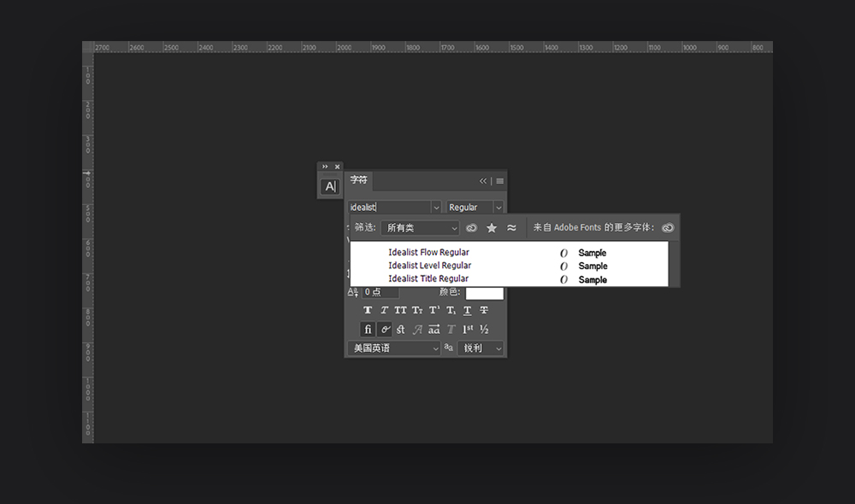Toggle All Caps style

(401, 310)
